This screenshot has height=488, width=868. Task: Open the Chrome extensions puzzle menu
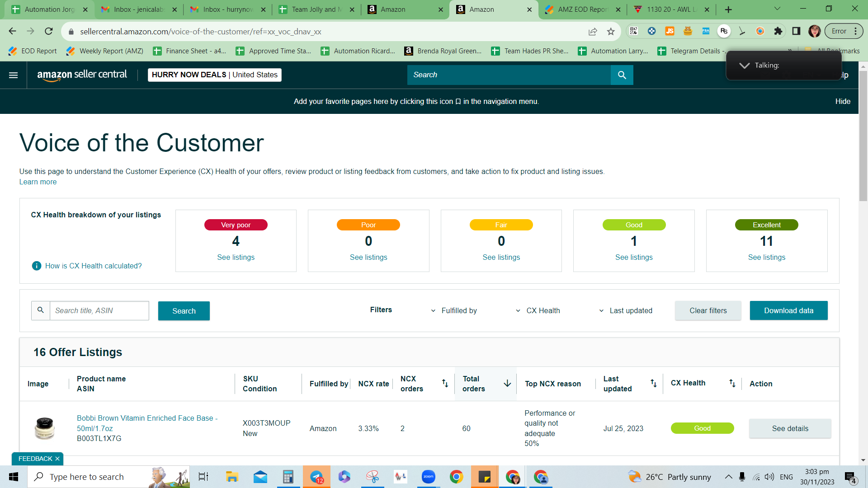click(x=778, y=31)
